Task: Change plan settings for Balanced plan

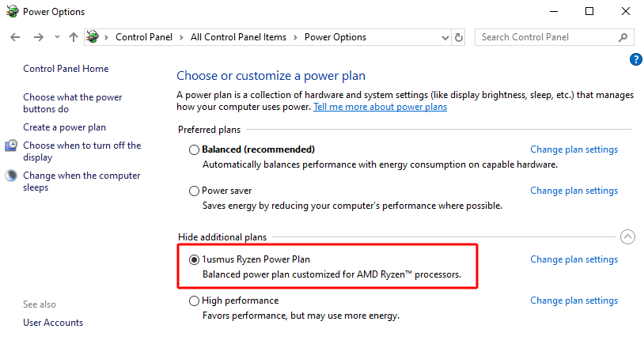Action: click(x=574, y=149)
